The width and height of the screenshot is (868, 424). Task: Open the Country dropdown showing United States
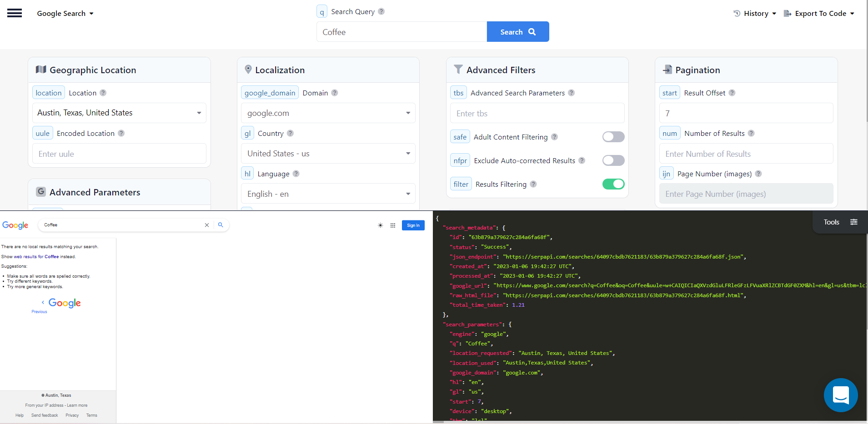tap(328, 153)
